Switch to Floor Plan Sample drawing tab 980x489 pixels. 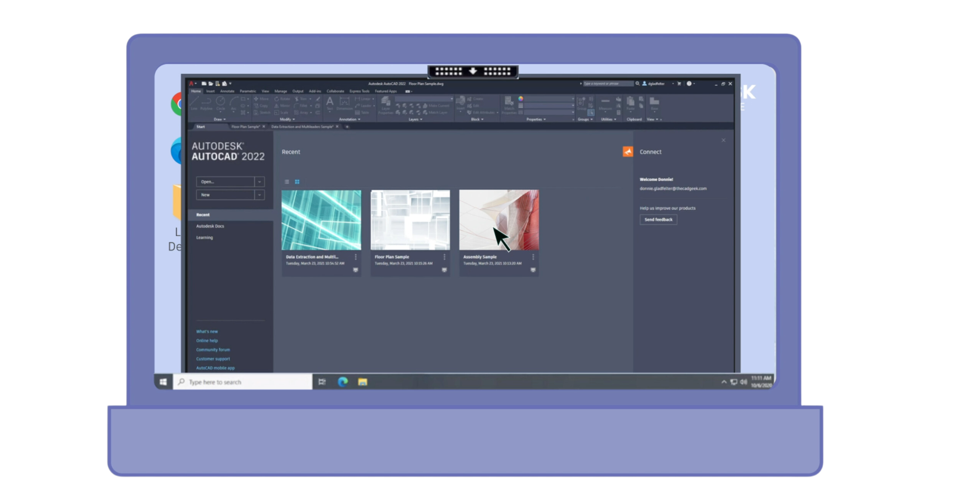coord(245,127)
